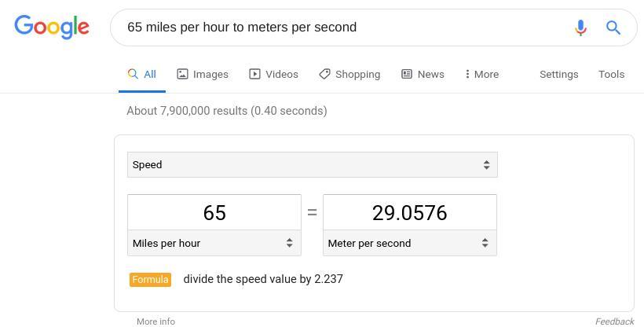Viewport: 644px width, 327px height.
Task: Click the News tab newspaper icon
Action: point(407,74)
